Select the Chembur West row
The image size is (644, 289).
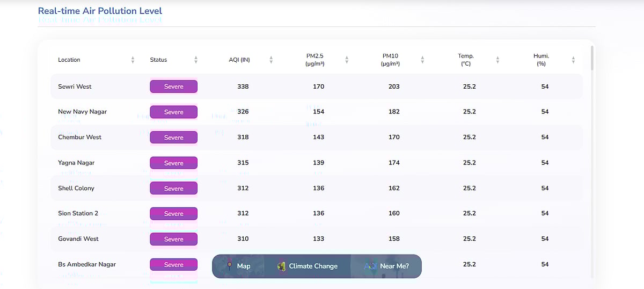pyautogui.click(x=79, y=137)
